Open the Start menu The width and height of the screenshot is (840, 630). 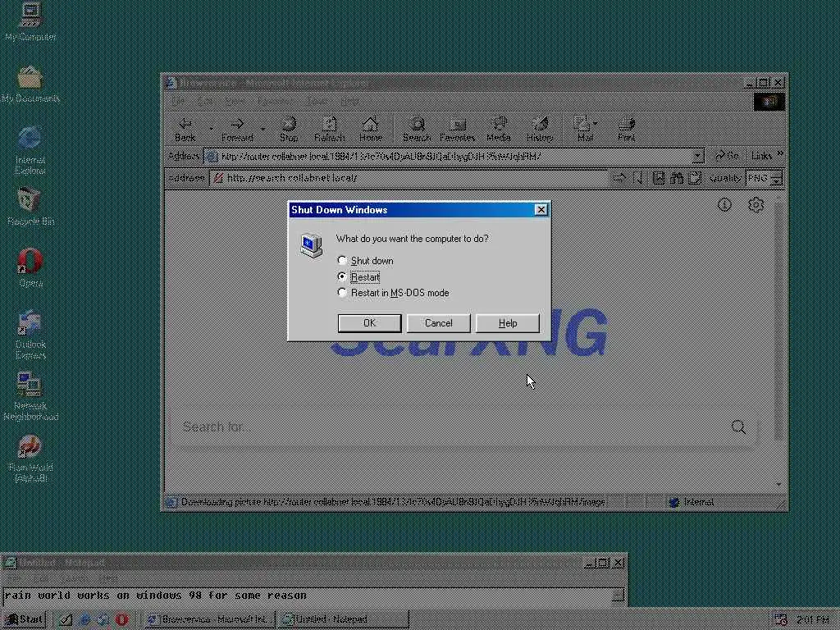[x=25, y=619]
